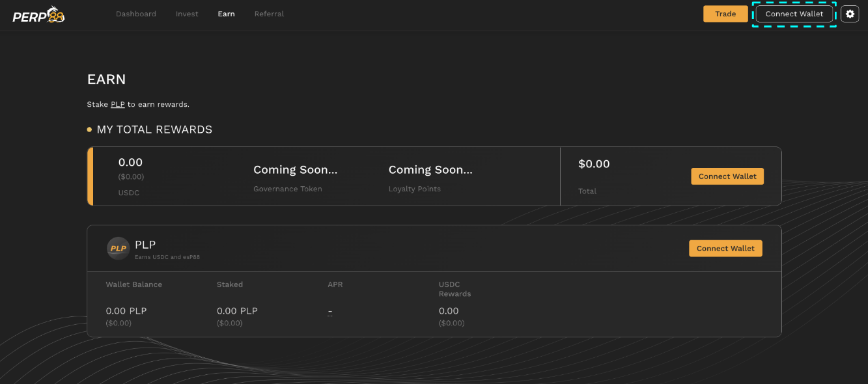Follow the underlined PLP link in the description
This screenshot has width=868, height=384.
pos(118,104)
